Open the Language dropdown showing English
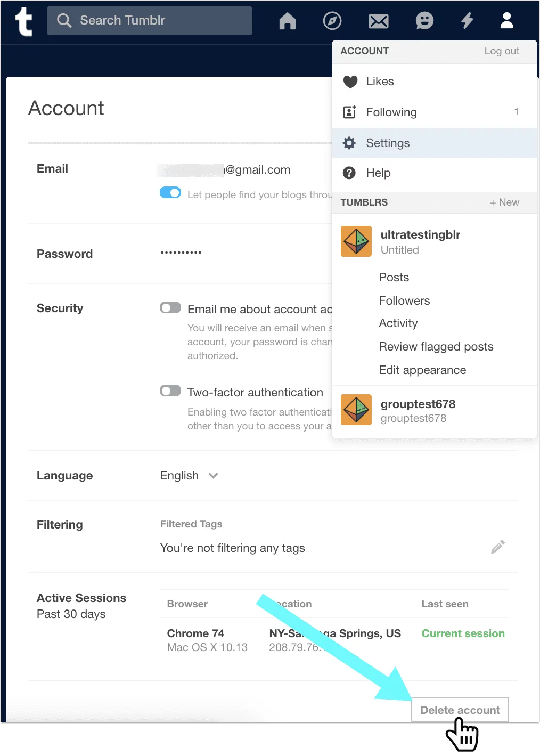Viewport: 540px width, 756px height. [x=189, y=475]
